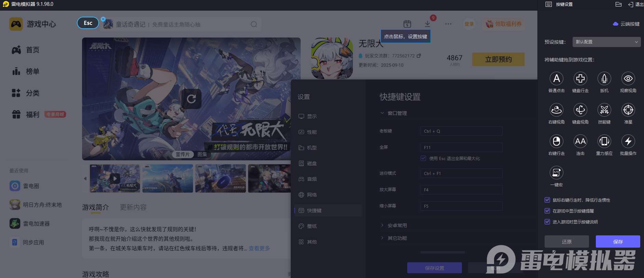Open 福利 benefits in sidebar
The width and height of the screenshot is (644, 278).
(26, 114)
